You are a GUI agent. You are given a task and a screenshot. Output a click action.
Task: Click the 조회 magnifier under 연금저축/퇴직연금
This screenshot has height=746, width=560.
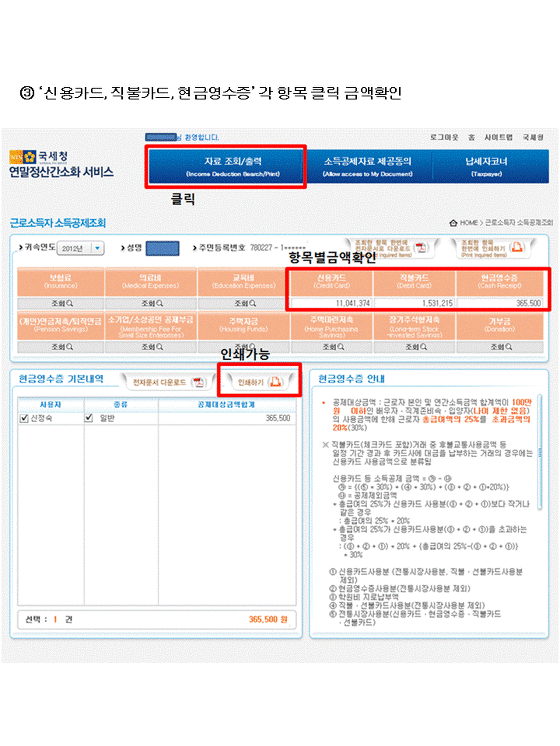point(69,347)
